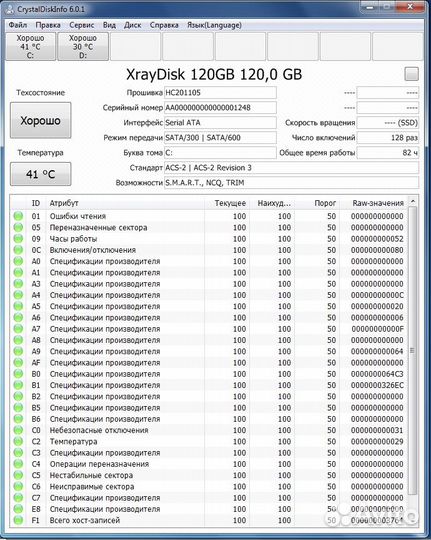Click the square button beside disk title
The height and width of the screenshot is (540, 431).
[x=411, y=74]
